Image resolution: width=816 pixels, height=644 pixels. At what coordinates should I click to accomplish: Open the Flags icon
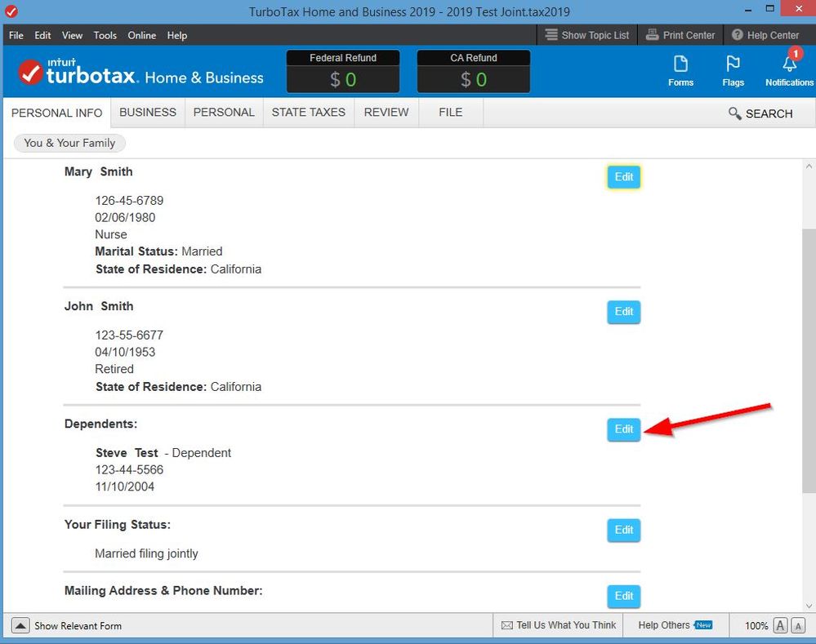pos(733,71)
